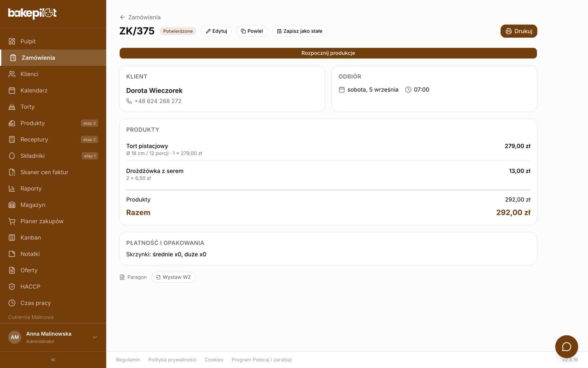Screen dimensions: 588x368
Task: Select the Torty cake icon
Action: pos(12,107)
